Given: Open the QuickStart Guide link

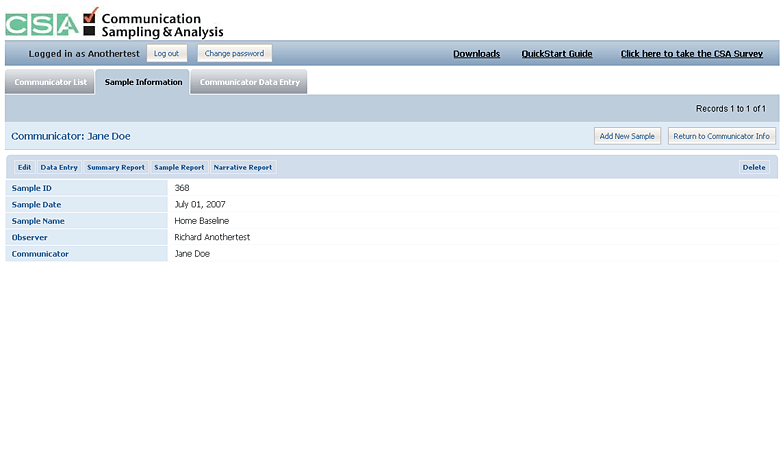Looking at the screenshot, I should pyautogui.click(x=557, y=54).
